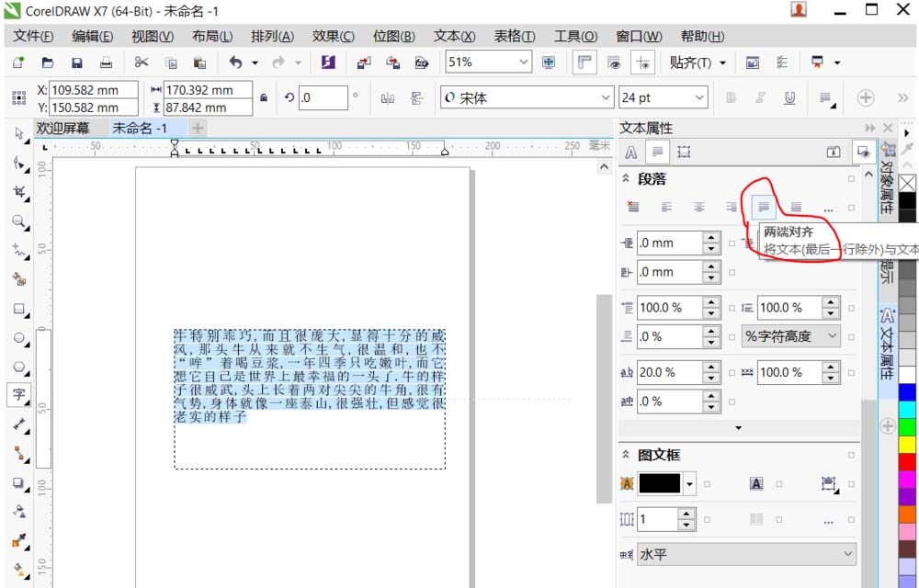Toggle Show rulers button in toolbar
Screen dimensions: 919x588
[584, 62]
